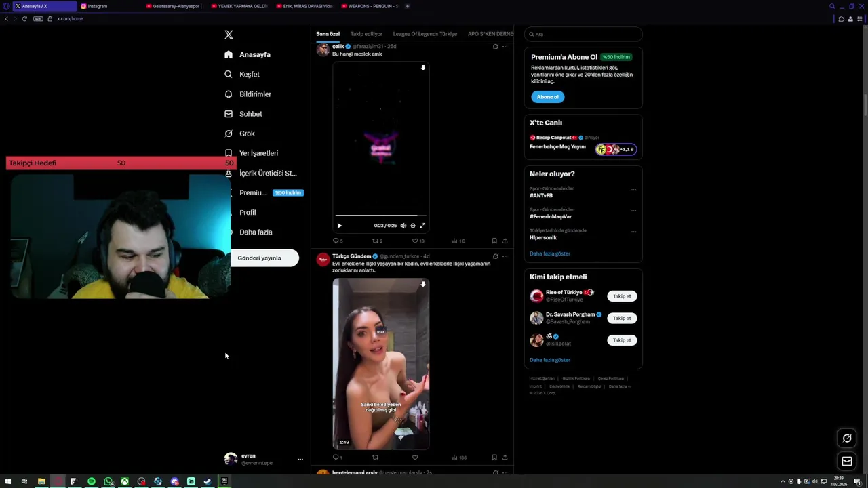Open Sohbet messages page
Viewport: 868px width, 488px height.
click(x=243, y=114)
